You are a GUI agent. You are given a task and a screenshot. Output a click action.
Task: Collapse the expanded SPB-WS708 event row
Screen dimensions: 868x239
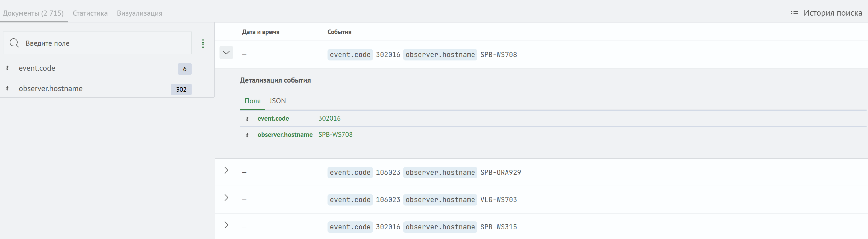(x=226, y=53)
